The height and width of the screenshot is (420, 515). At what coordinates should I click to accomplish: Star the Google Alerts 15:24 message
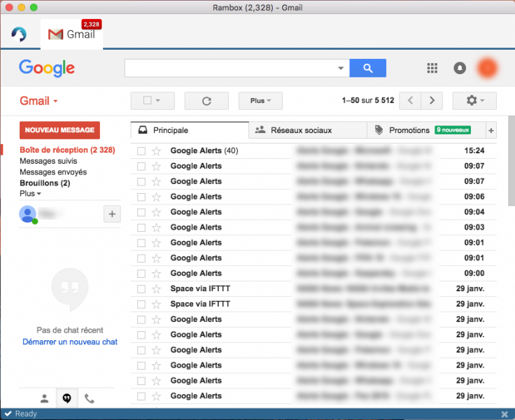point(156,150)
